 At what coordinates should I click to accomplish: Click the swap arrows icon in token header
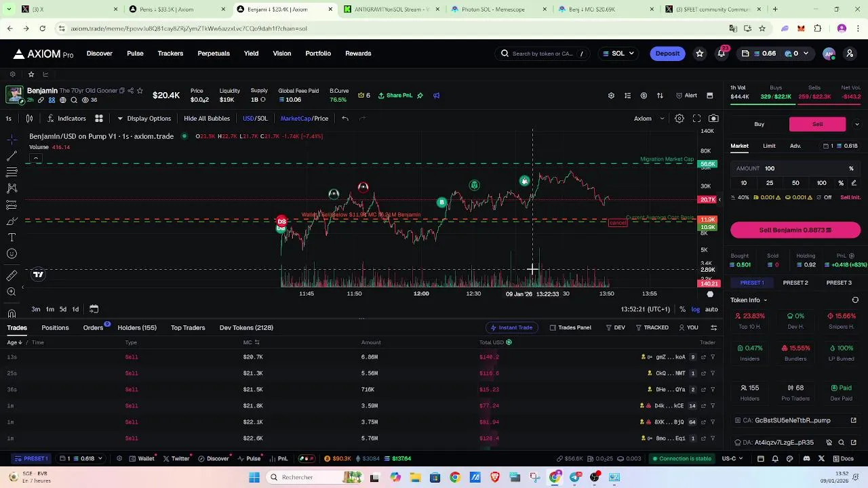[660, 96]
